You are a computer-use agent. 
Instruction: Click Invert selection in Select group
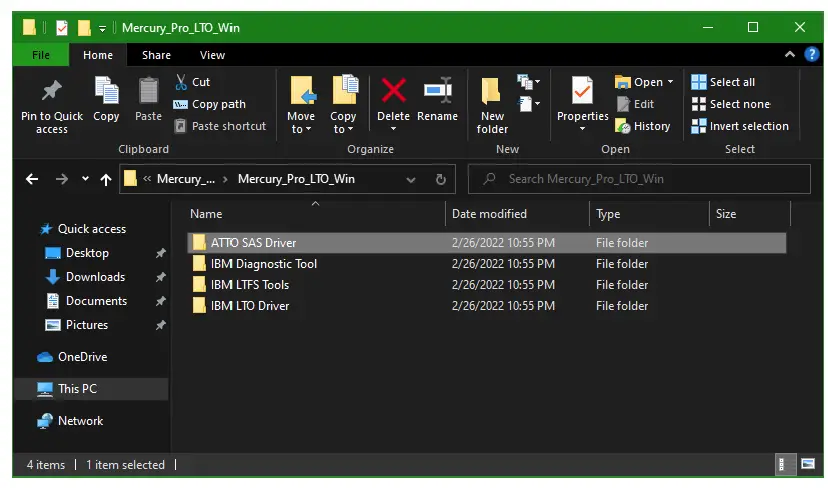click(740, 126)
